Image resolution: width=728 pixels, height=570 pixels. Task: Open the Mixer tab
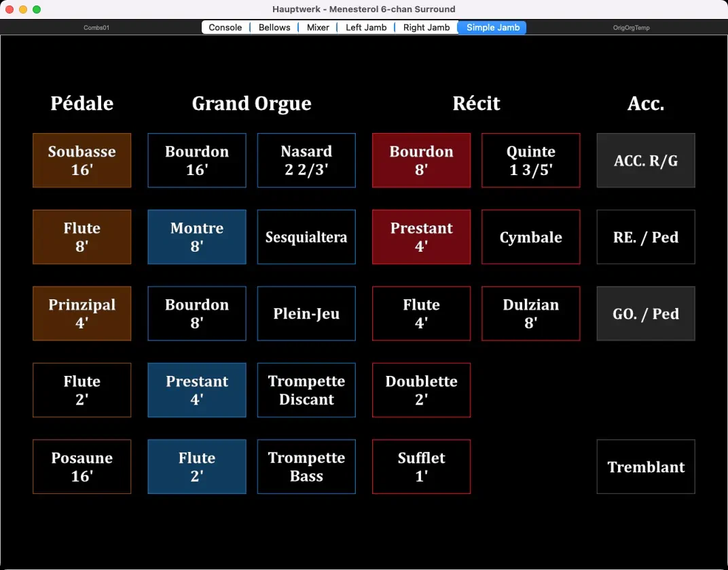(x=318, y=28)
